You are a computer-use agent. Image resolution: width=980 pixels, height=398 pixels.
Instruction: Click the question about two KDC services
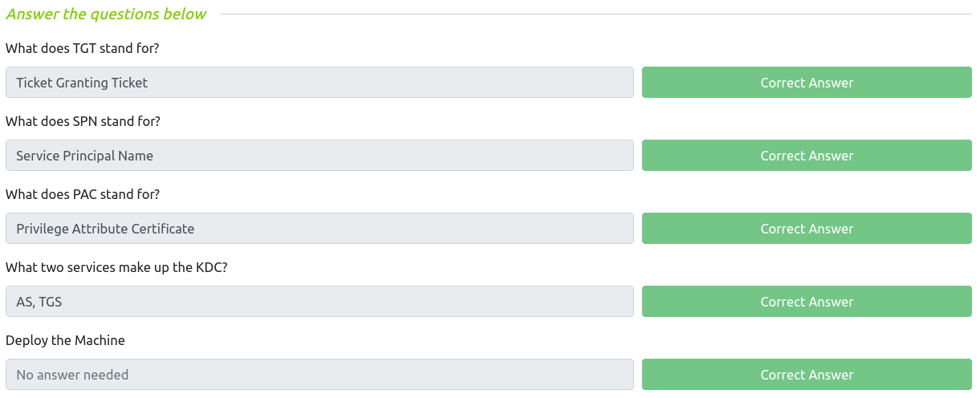[x=116, y=267]
